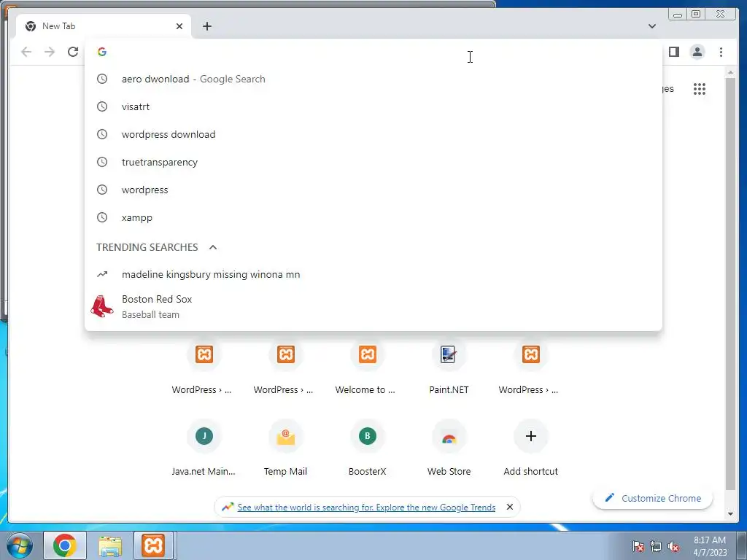Open the user profile avatar menu
This screenshot has height=560, width=747.
(697, 52)
